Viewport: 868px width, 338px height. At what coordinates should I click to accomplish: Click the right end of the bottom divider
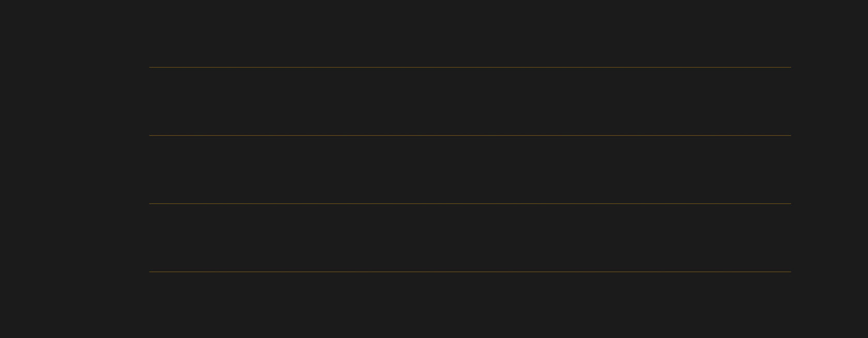tap(790, 271)
